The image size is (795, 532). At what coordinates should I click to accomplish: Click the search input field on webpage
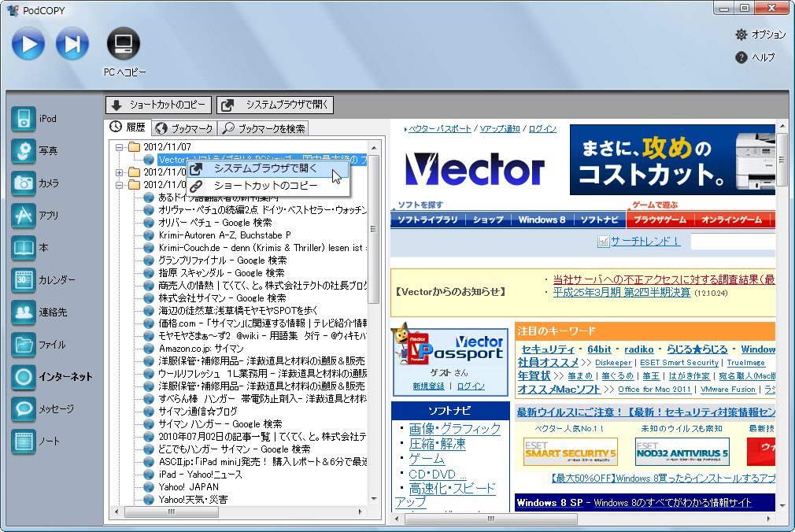733,242
